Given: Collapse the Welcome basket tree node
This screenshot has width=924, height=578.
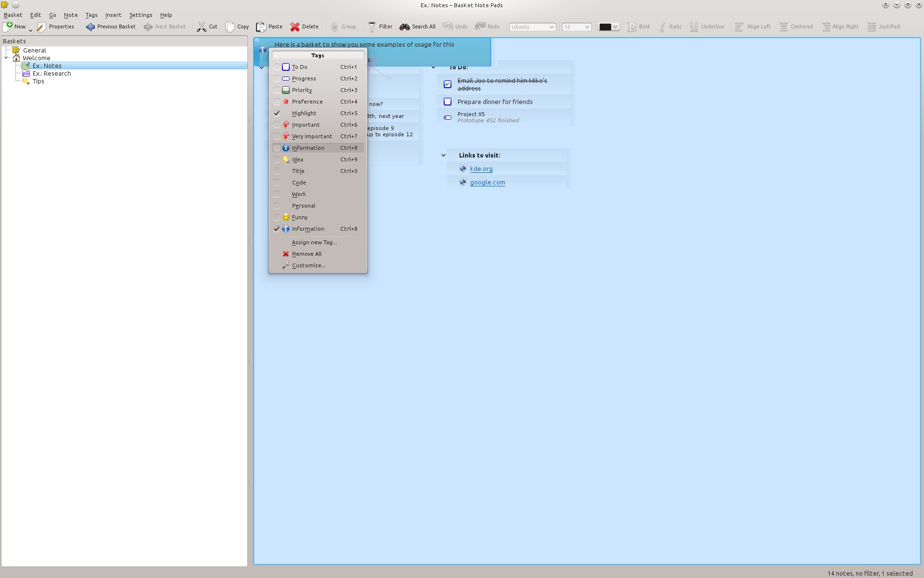Looking at the screenshot, I should tap(6, 58).
